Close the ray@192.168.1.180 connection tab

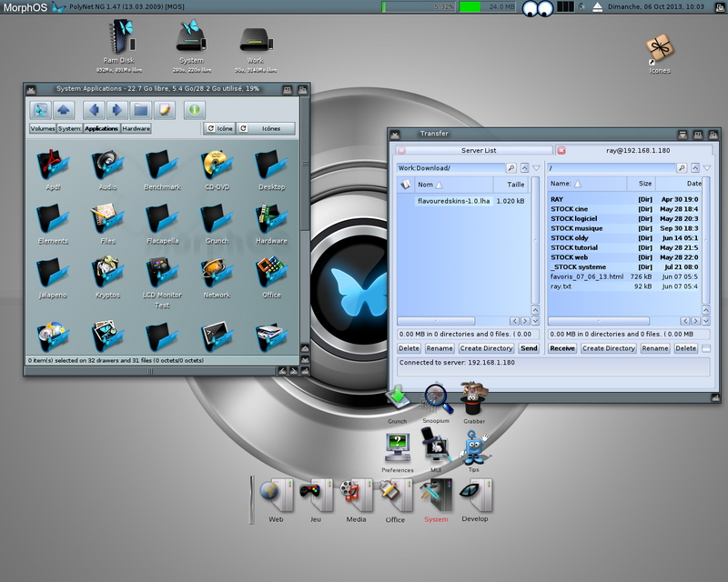pos(561,150)
